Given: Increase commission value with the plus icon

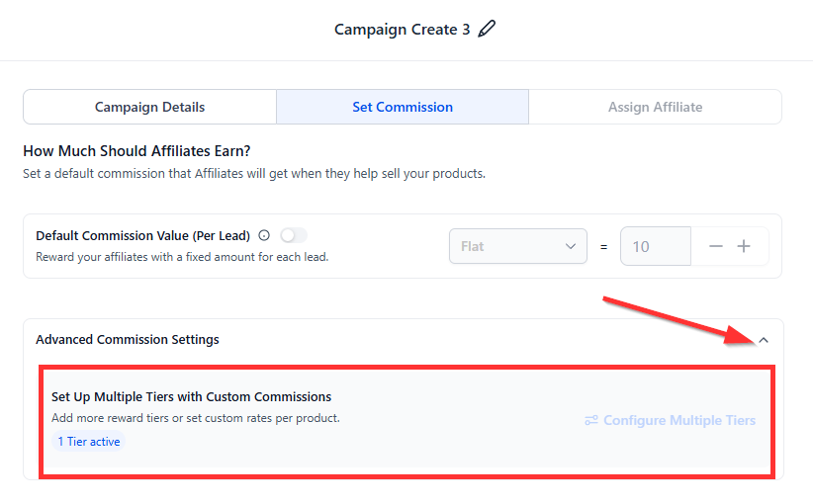Looking at the screenshot, I should [744, 246].
